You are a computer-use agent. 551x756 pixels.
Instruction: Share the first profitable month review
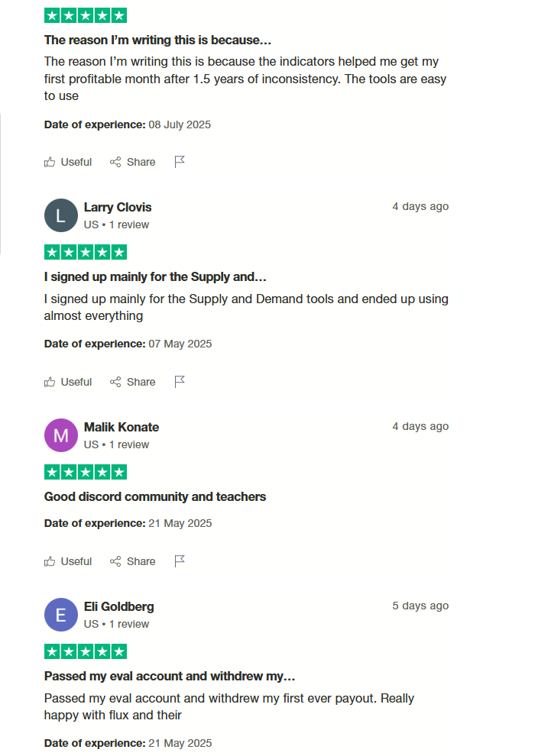(133, 162)
